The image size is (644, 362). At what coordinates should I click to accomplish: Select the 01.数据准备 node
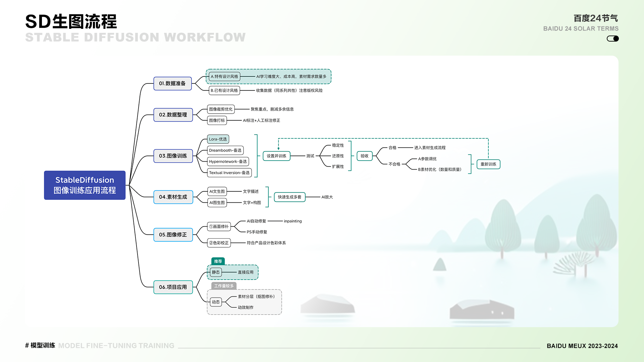click(172, 83)
